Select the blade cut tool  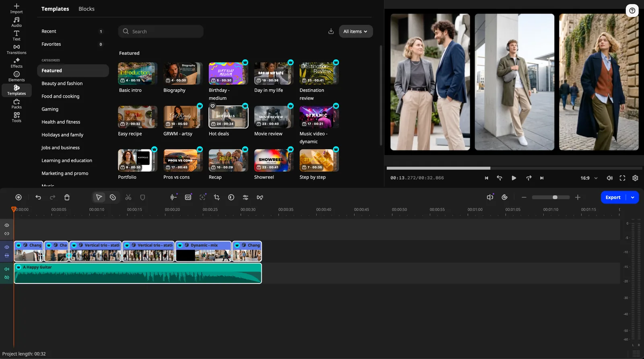coord(113,197)
